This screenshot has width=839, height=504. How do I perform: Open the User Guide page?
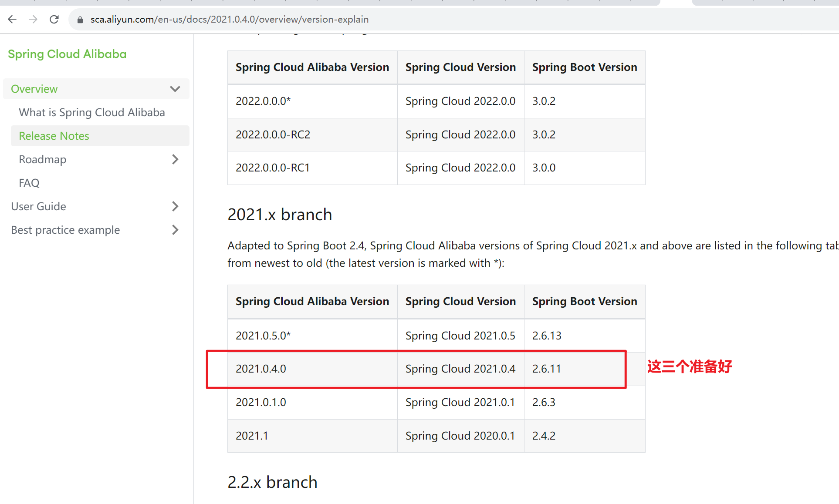click(38, 206)
